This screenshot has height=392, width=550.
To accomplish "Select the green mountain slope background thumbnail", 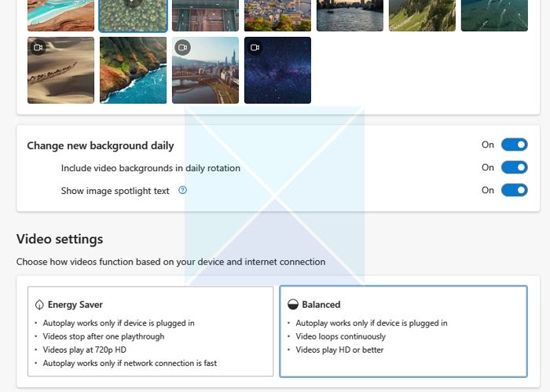I will tap(422, 15).
